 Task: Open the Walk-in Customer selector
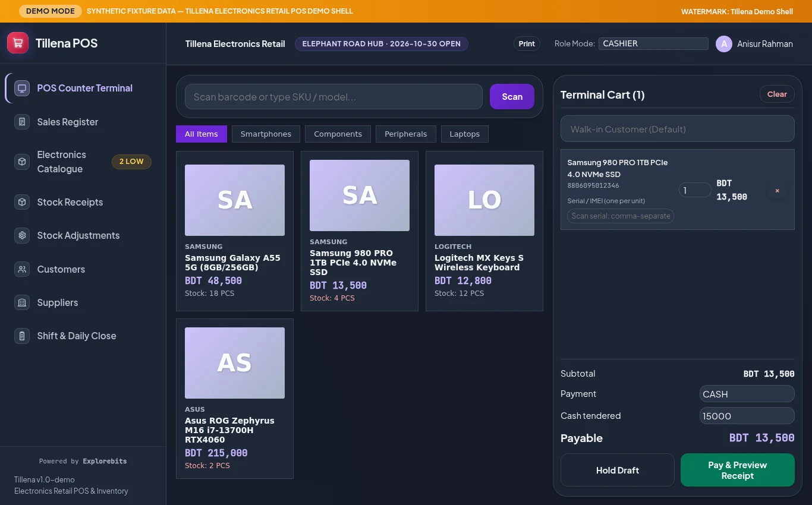[678, 129]
